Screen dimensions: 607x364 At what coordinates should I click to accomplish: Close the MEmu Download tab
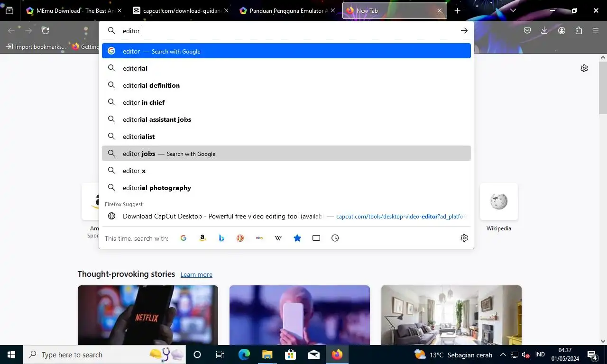point(119,10)
